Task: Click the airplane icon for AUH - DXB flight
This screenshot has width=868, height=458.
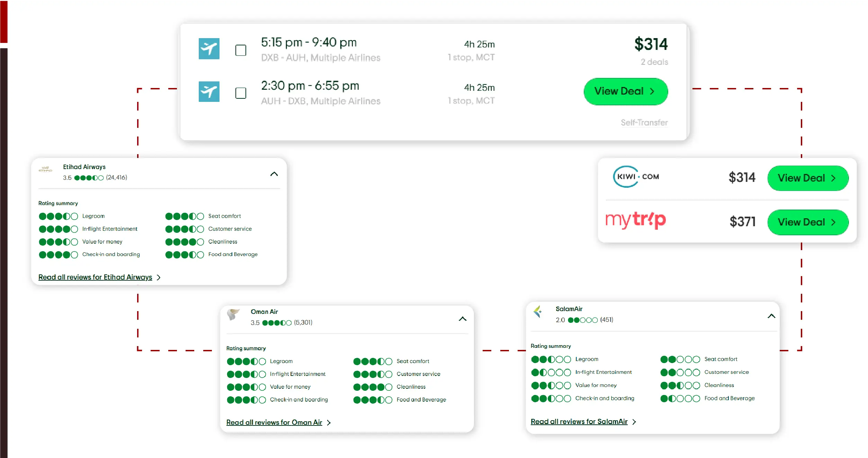Action: [209, 91]
